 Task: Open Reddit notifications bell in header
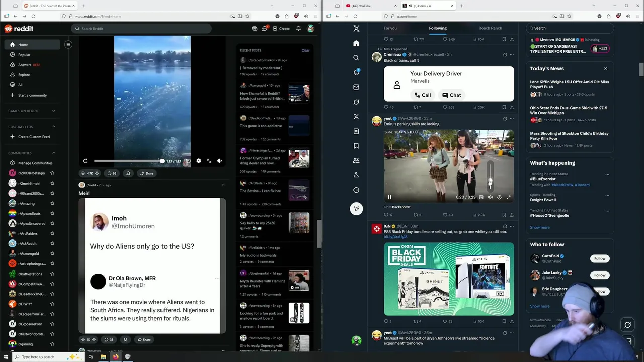298,29
